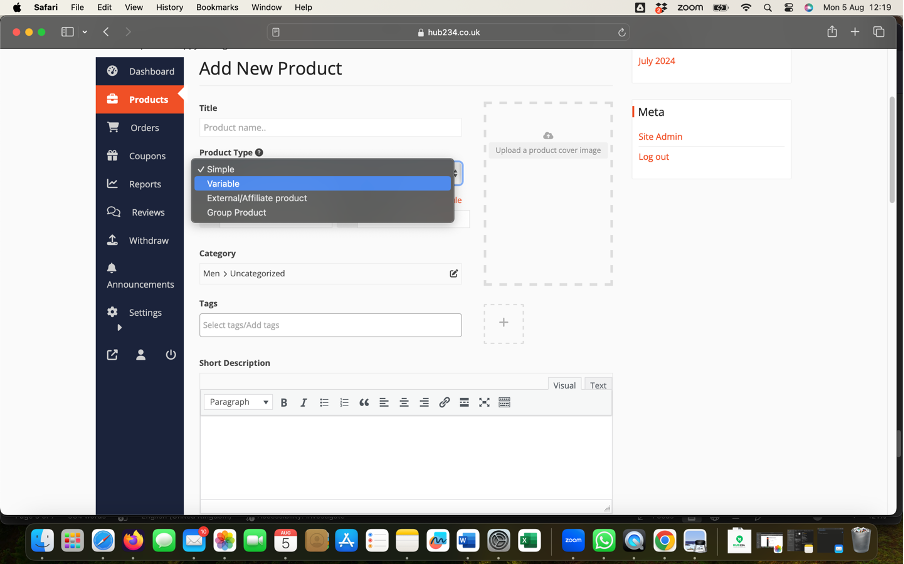Screen dimensions: 904x564
Task: Click the insert link icon
Action: click(445, 402)
